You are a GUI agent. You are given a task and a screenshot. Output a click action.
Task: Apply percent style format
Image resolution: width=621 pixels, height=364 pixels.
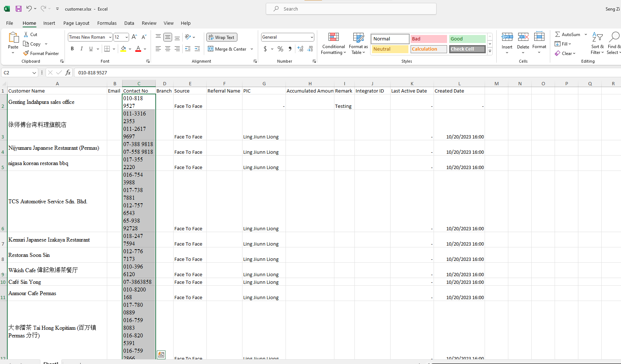click(280, 49)
